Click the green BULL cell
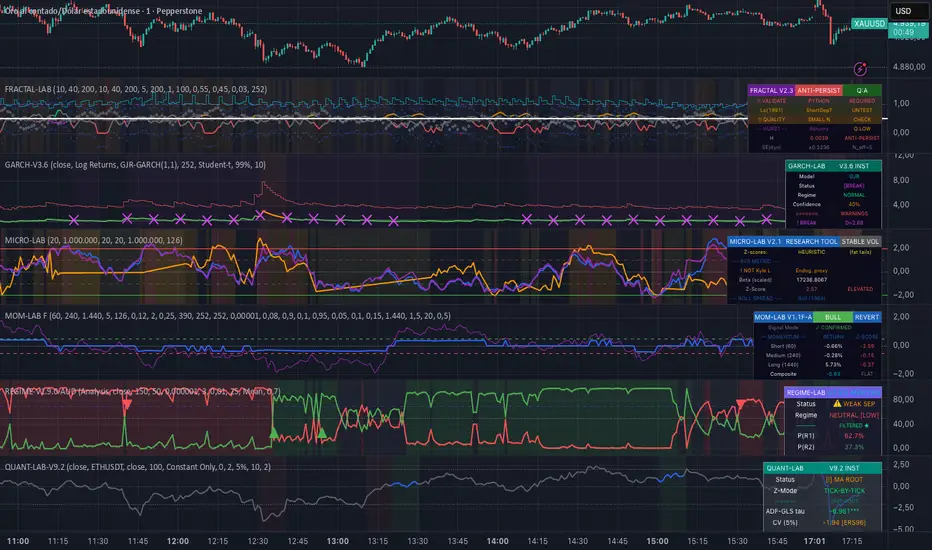 click(833, 317)
